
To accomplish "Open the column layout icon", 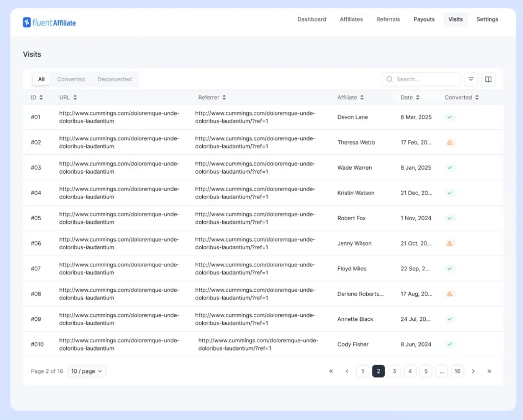I will [488, 79].
